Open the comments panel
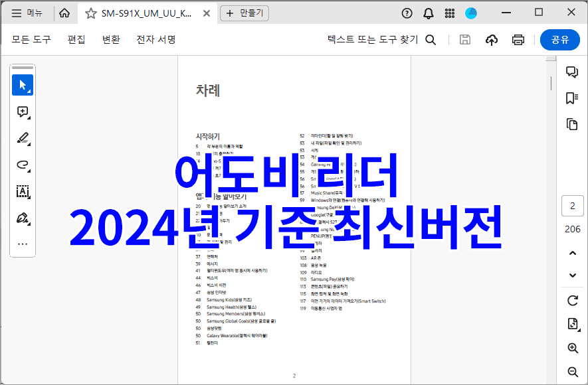The image size is (588, 385). pyautogui.click(x=572, y=72)
